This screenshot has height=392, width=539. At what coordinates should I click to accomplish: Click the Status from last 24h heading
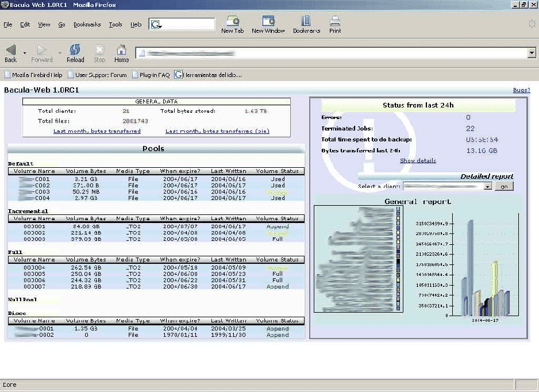(418, 105)
